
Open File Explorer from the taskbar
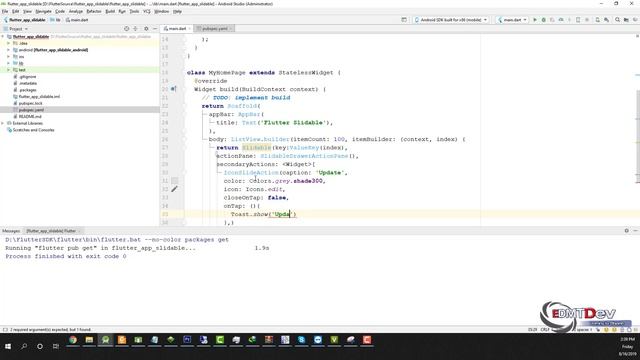[89, 340]
